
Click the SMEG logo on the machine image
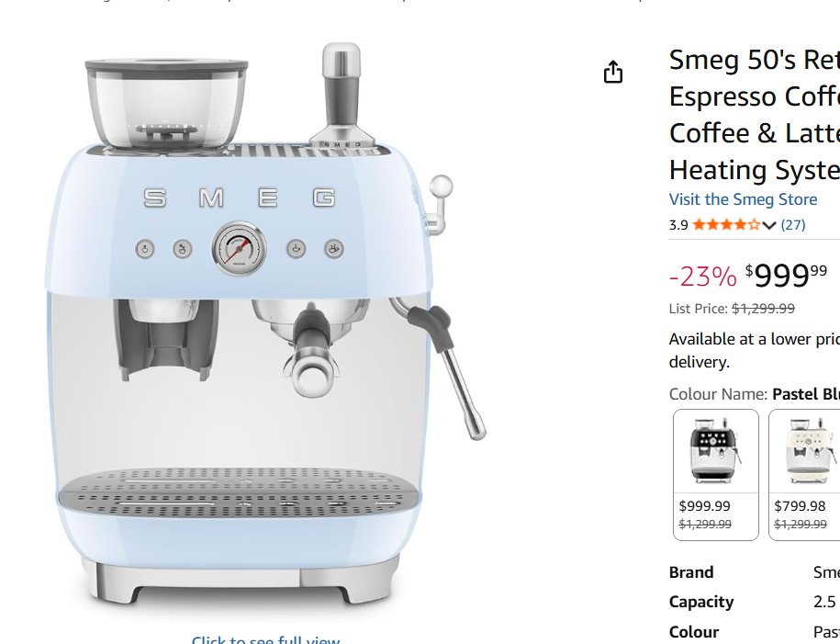240,198
